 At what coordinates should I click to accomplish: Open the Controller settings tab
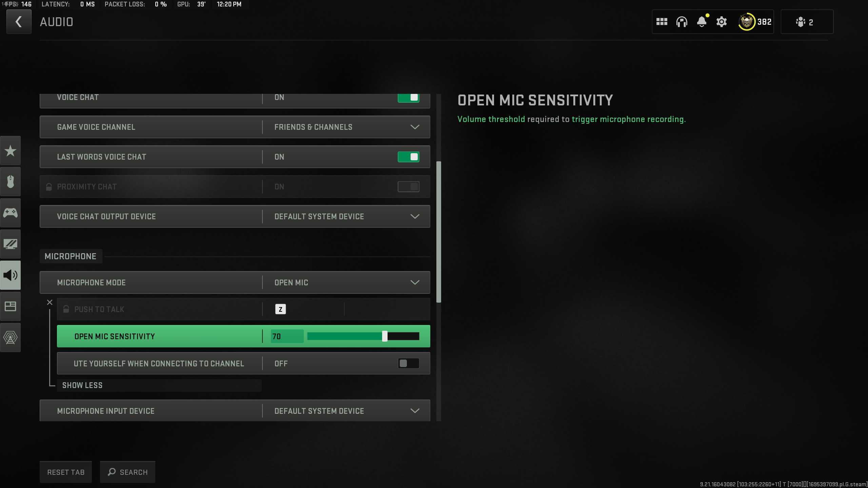[11, 213]
